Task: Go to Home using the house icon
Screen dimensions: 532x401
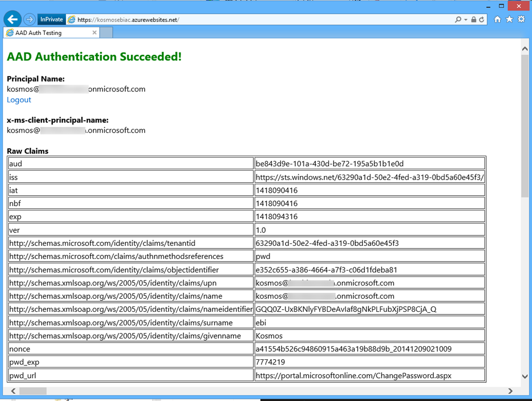Action: pos(498,19)
